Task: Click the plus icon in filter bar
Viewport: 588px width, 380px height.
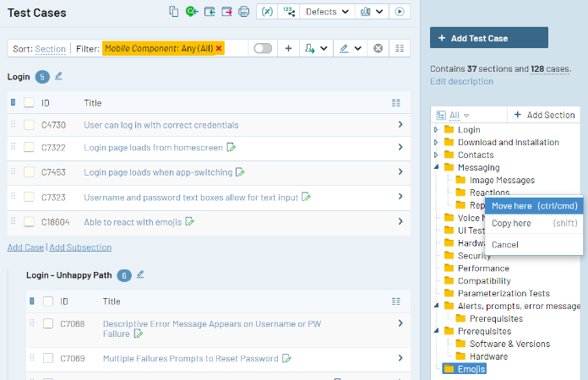Action: [x=288, y=48]
